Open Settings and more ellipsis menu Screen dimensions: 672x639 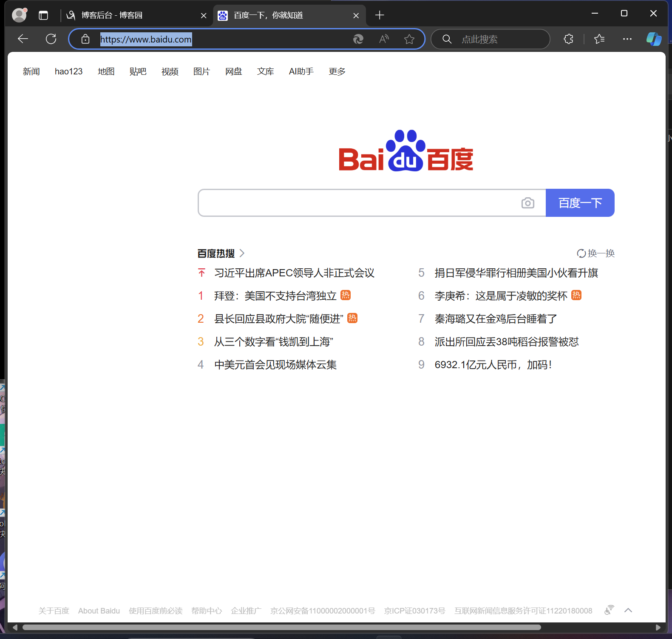[x=627, y=39]
